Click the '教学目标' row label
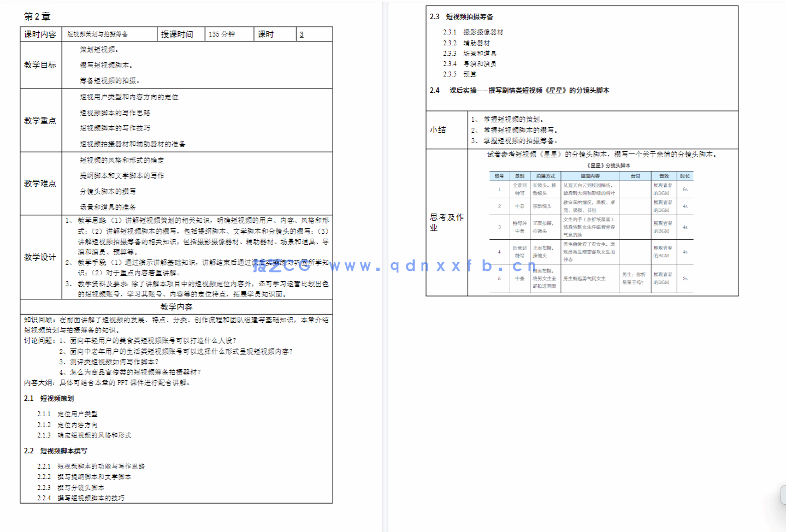 (40, 65)
